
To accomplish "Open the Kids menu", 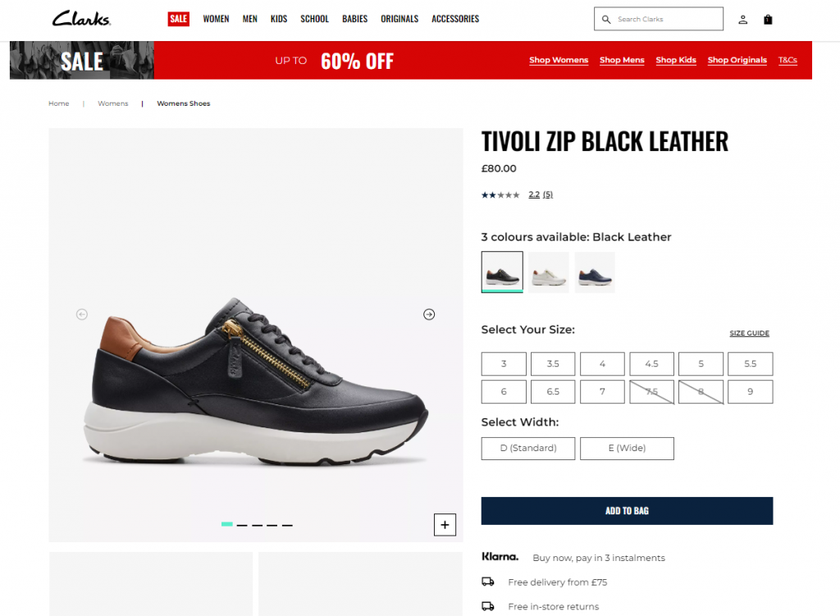I will tap(279, 19).
